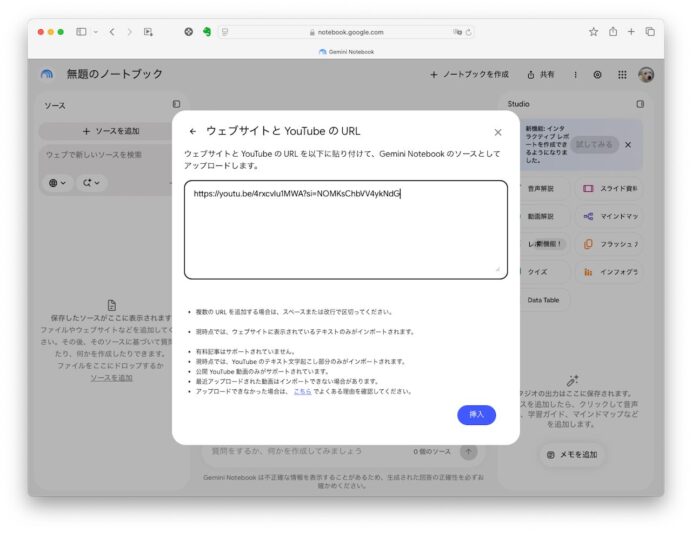
Task: Select フラッシュカード tile icon
Action: (588, 244)
